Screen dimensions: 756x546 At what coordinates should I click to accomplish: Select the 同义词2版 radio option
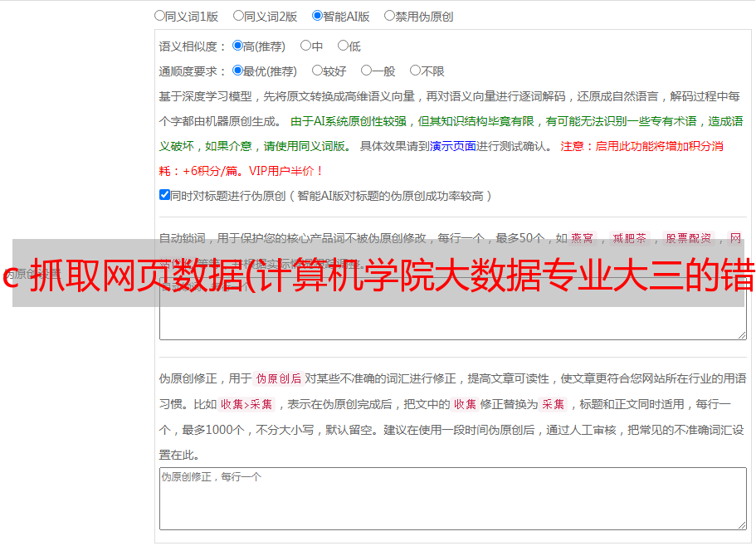[238, 16]
